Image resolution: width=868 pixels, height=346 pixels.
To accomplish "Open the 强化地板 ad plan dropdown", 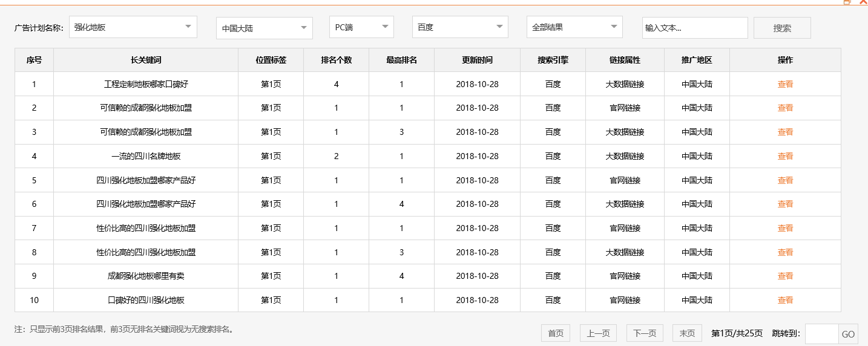I will 133,27.
